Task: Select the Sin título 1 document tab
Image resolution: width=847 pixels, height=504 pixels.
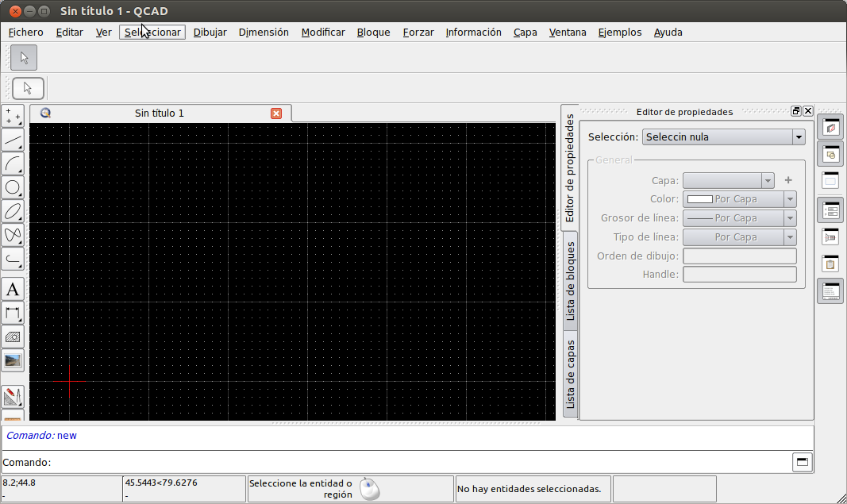Action: [160, 113]
